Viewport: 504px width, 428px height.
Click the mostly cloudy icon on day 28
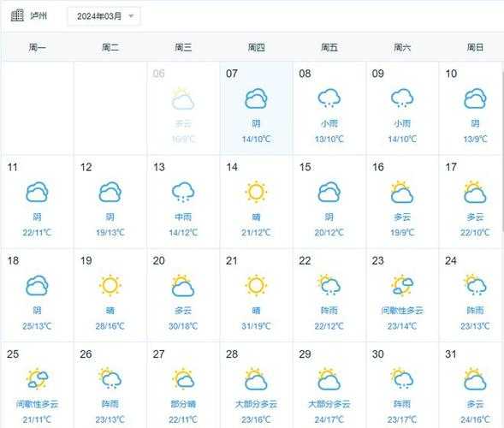click(x=256, y=379)
